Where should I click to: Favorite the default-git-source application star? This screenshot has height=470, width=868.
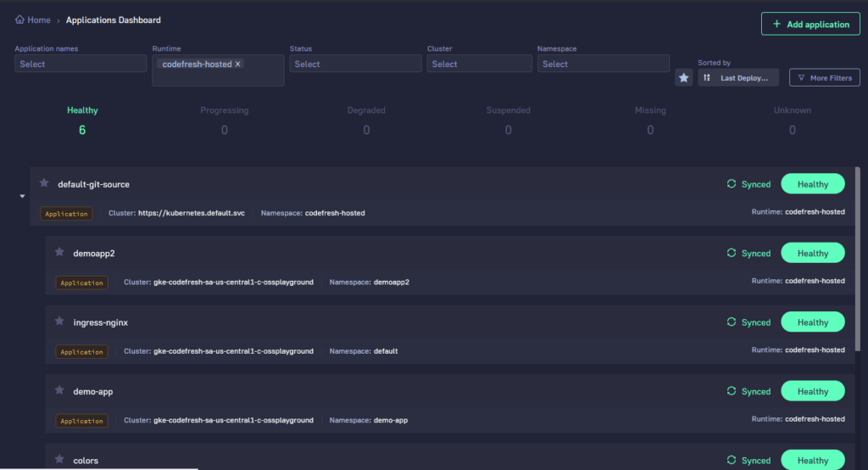(44, 183)
